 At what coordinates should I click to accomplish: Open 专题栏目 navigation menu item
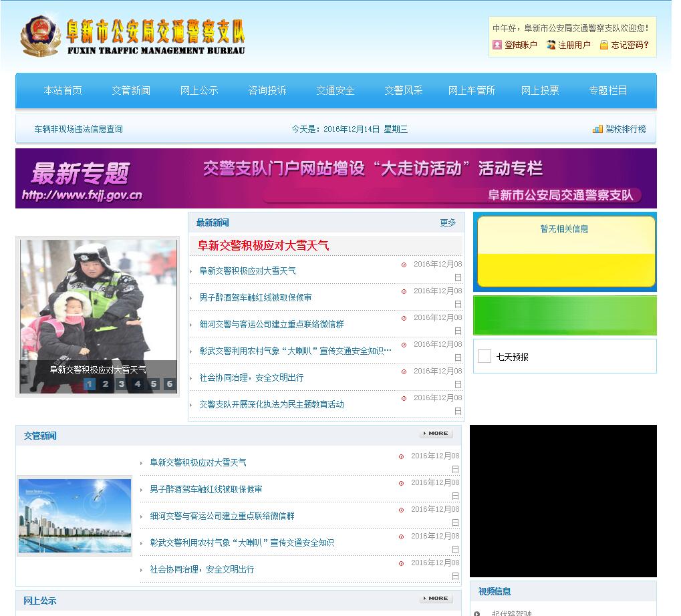(x=608, y=90)
